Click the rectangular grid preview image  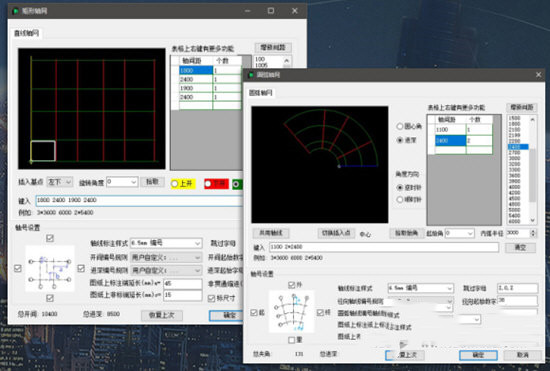[x=92, y=109]
